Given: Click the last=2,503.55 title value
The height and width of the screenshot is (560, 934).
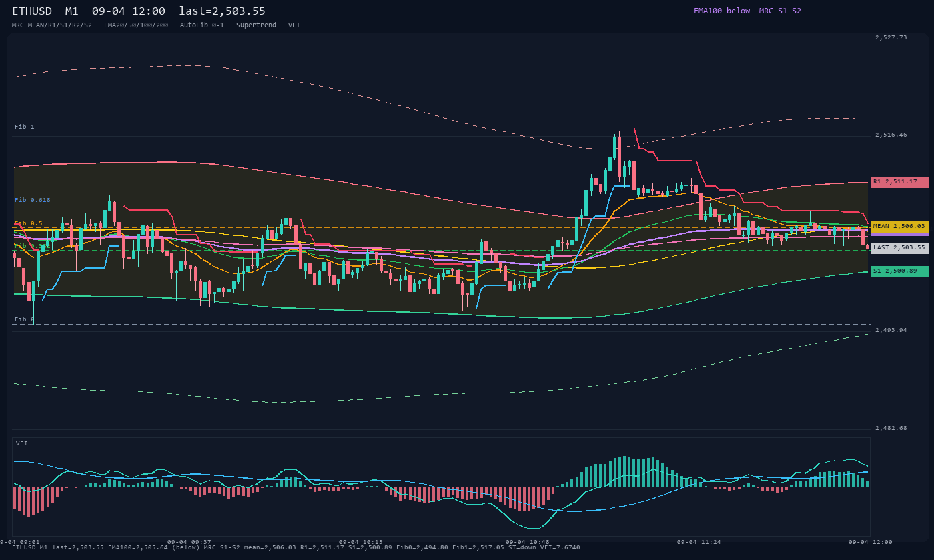Looking at the screenshot, I should 222,11.
